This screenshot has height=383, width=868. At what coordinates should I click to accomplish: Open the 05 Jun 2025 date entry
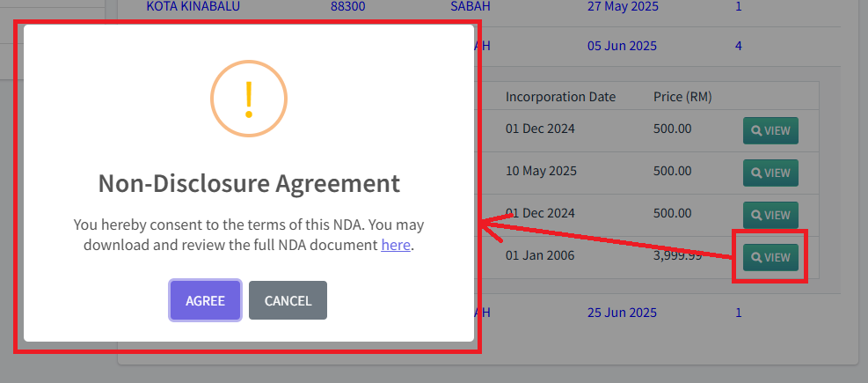[x=622, y=46]
